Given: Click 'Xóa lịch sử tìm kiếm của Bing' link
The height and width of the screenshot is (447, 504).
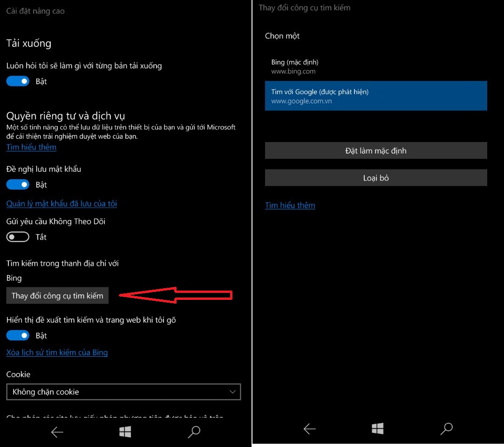Looking at the screenshot, I should (57, 352).
